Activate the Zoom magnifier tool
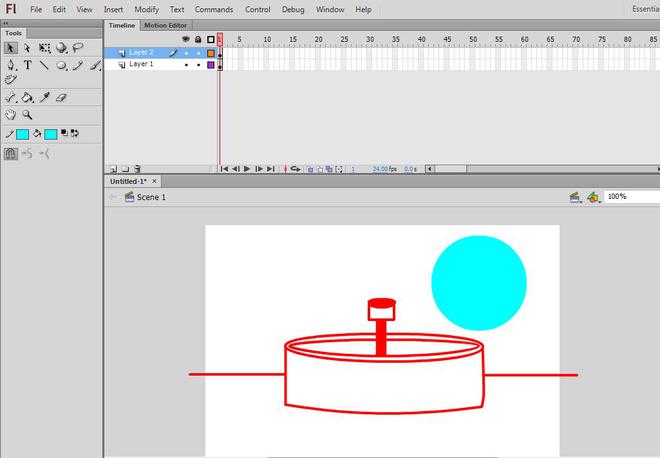 [28, 115]
